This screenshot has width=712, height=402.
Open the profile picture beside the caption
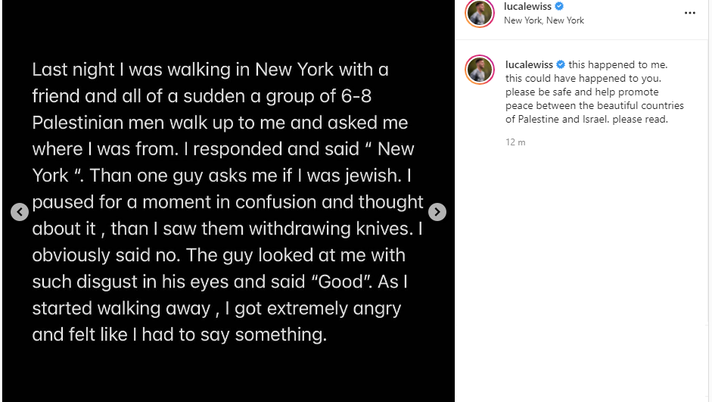(x=479, y=70)
